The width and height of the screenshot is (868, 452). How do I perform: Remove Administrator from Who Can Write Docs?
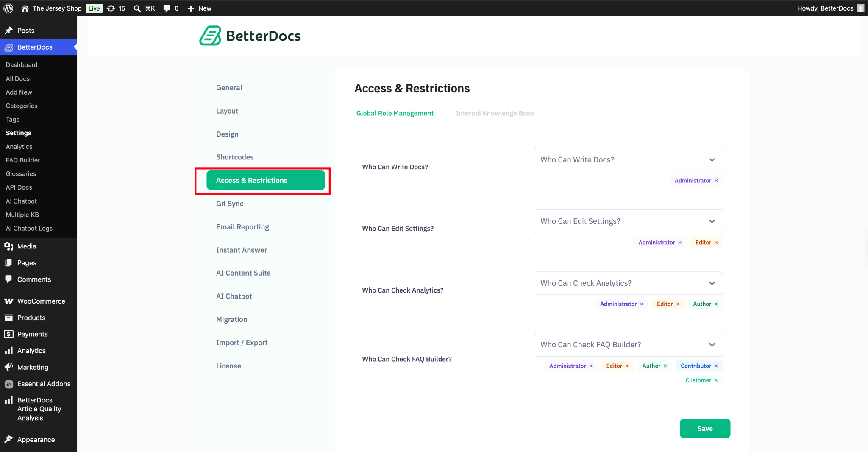click(716, 181)
